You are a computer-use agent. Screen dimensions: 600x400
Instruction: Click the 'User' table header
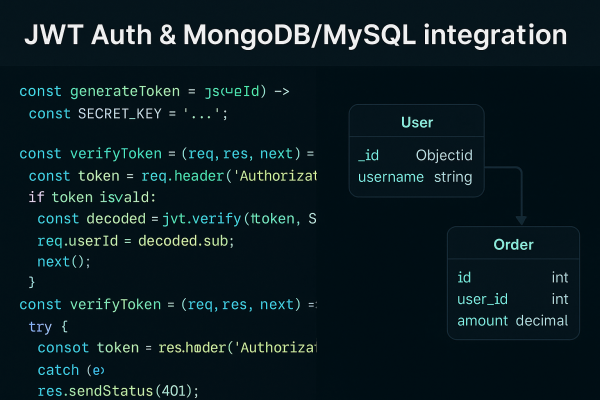[417, 122]
